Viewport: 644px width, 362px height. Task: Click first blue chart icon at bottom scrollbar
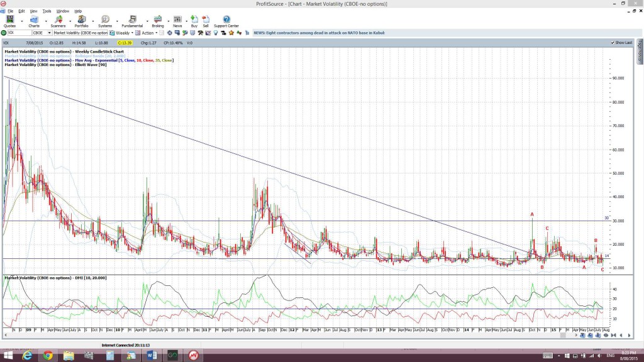click(582, 336)
